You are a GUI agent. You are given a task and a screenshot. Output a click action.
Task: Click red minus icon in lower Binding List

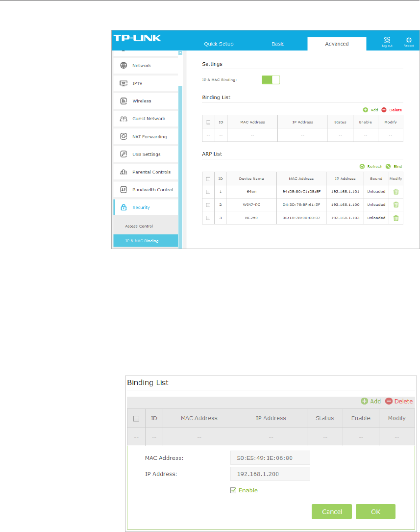coord(389,401)
